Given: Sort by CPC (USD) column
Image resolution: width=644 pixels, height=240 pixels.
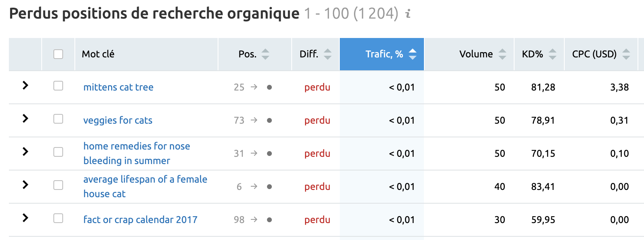Looking at the screenshot, I should [x=626, y=53].
